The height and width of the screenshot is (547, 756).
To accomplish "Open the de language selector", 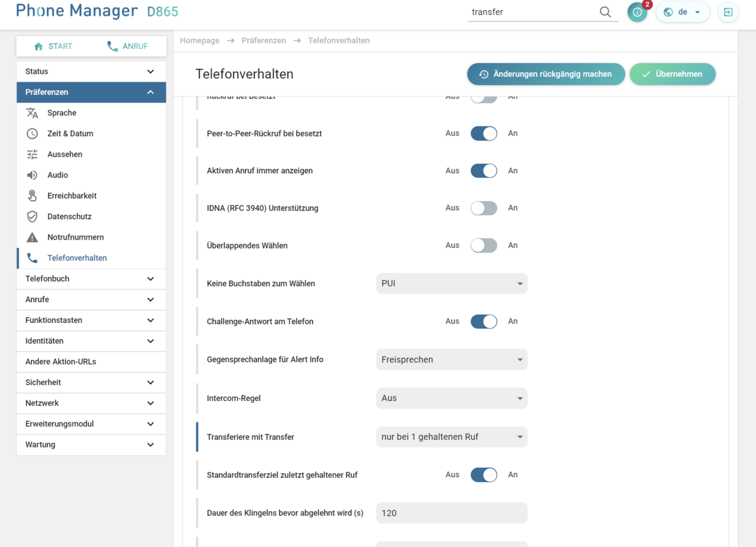I will coord(683,12).
